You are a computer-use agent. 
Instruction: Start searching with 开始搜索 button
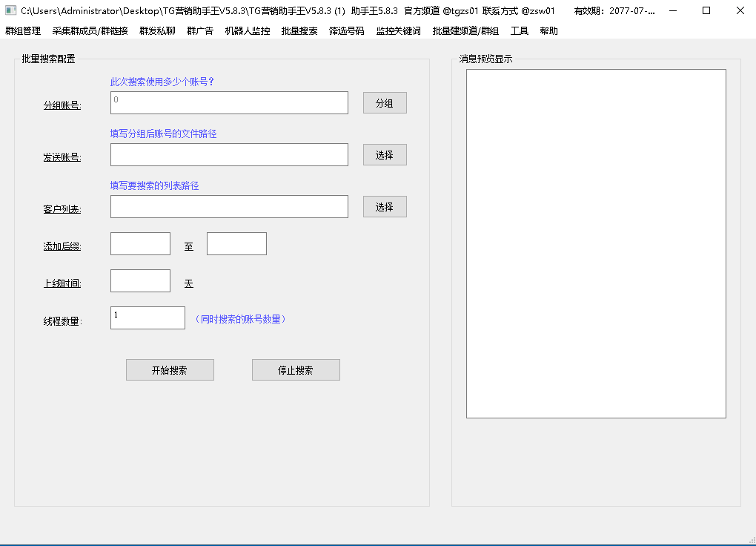[x=170, y=370]
